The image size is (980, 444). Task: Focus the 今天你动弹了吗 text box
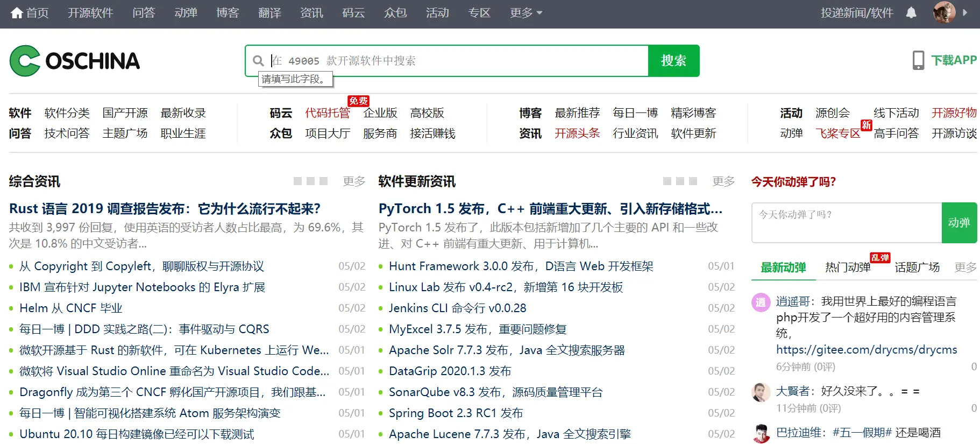tap(847, 223)
